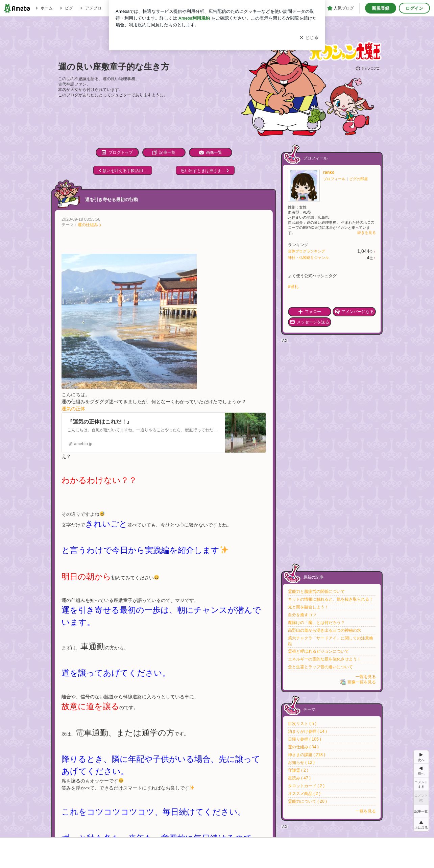Click 一覧を見る under 最新の記事

point(366,677)
